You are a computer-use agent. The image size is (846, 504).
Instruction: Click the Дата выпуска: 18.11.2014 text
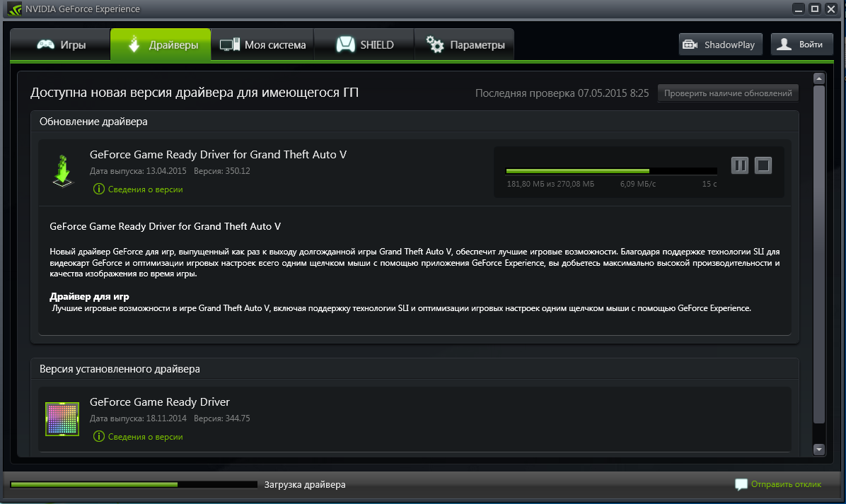pos(138,418)
